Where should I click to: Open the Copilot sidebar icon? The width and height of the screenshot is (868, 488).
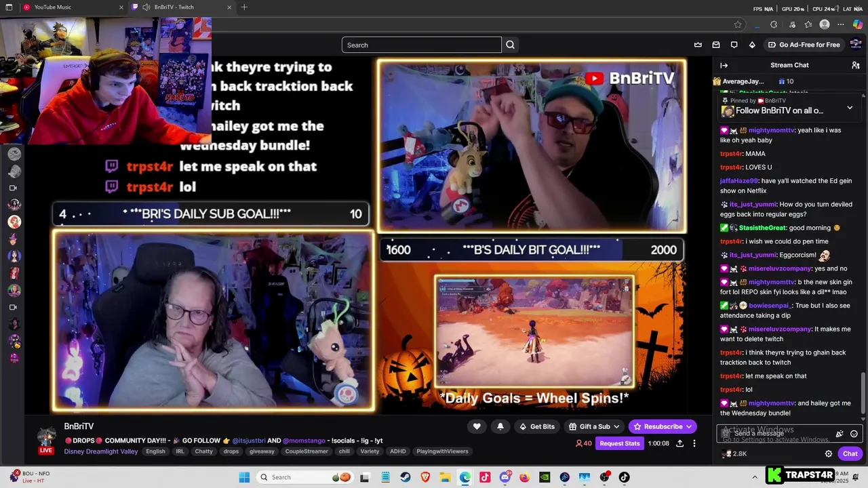858,24
